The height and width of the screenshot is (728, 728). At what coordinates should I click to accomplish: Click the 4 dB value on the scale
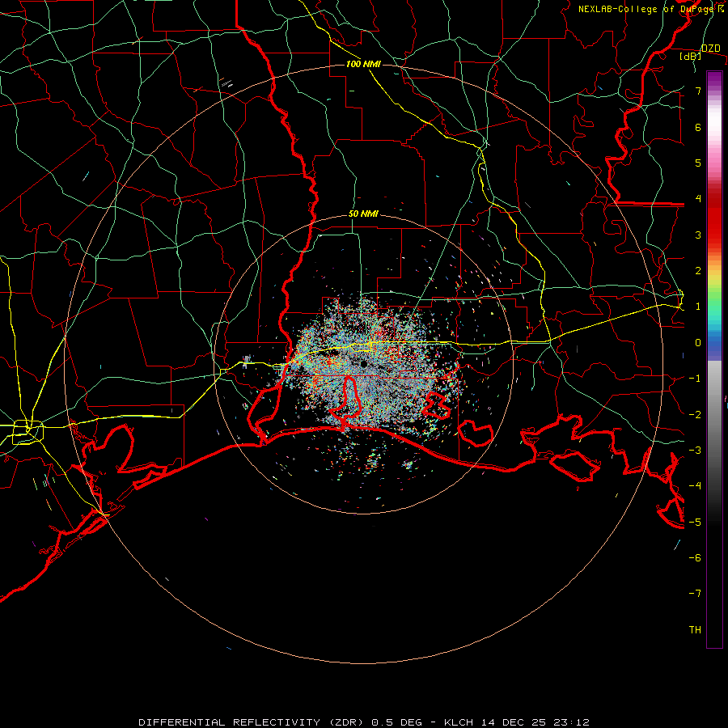(x=698, y=199)
